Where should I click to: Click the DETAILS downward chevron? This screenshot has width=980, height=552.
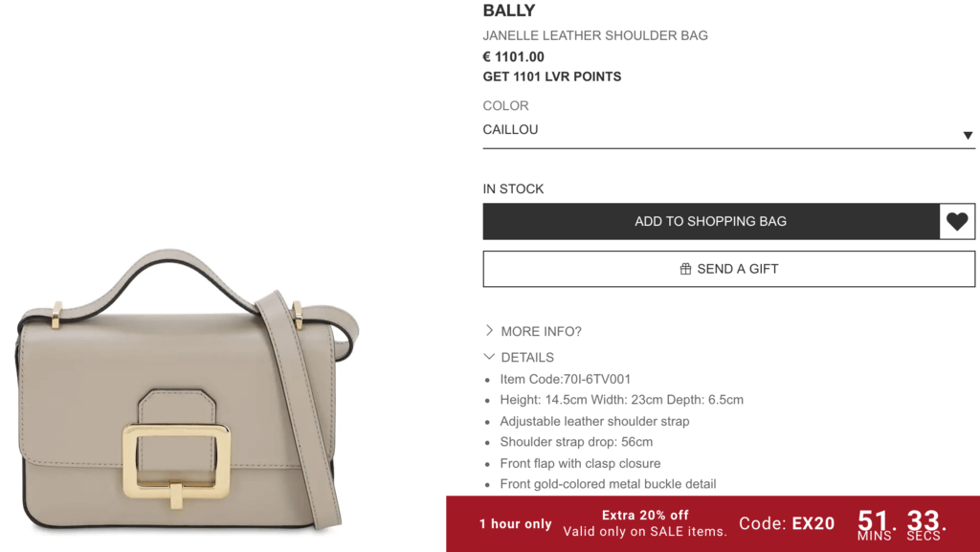[x=489, y=357]
